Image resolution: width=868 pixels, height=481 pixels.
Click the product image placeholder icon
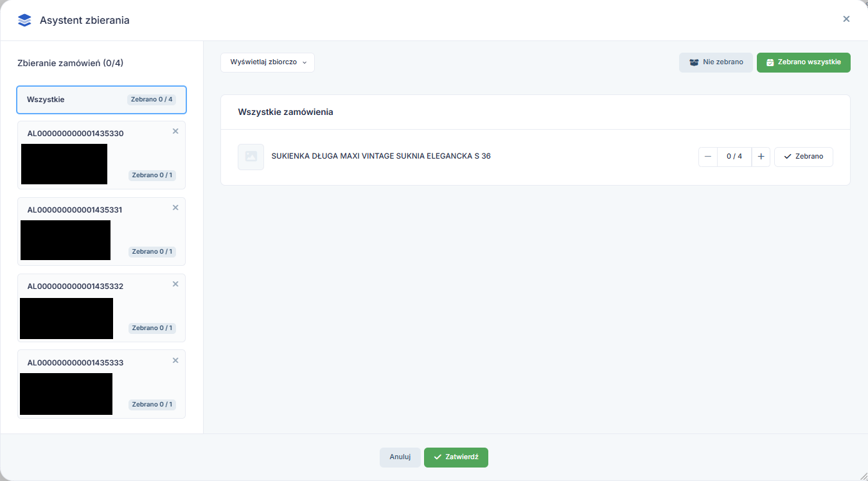point(251,157)
